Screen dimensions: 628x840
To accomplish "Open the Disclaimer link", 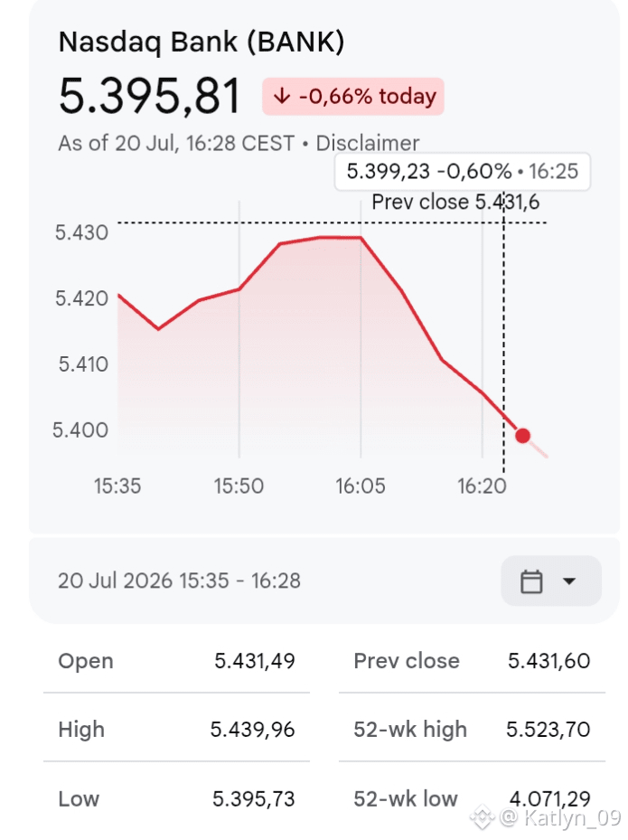I will click(367, 143).
